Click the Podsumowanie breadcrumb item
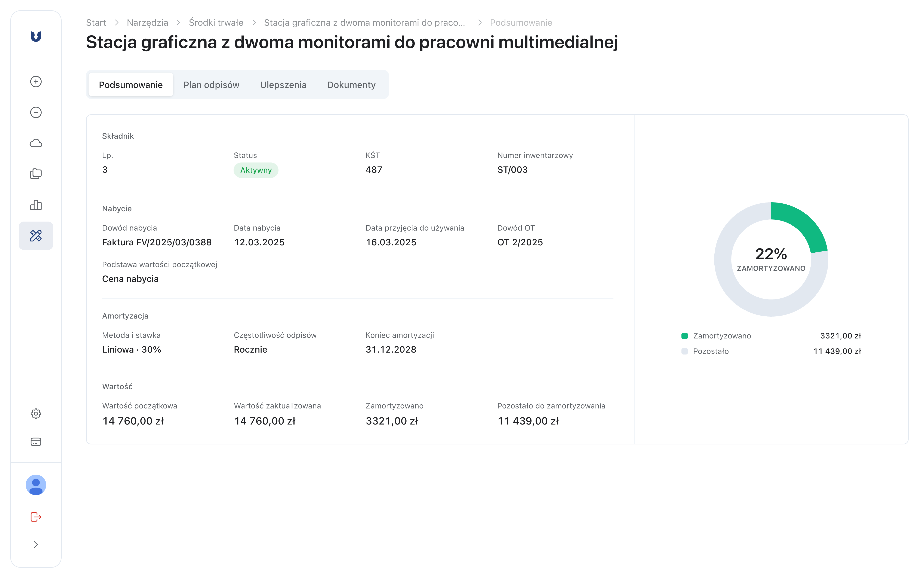This screenshot has height=578, width=924. [521, 22]
